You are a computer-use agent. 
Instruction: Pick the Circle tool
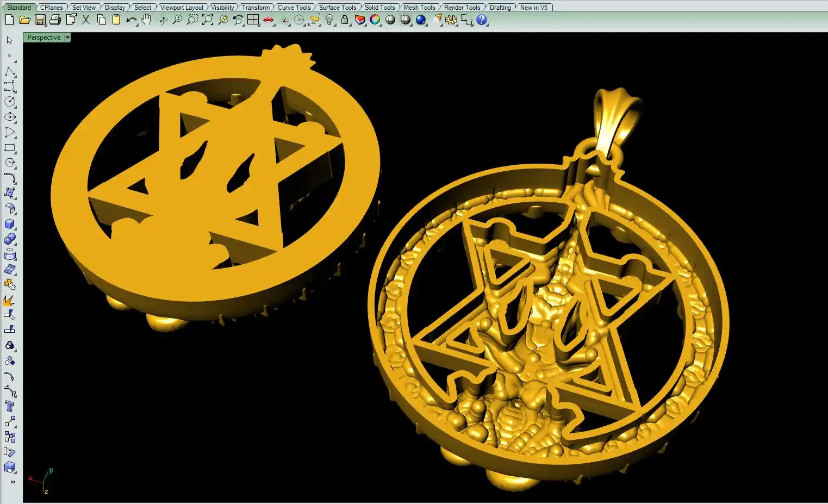pos(10,102)
